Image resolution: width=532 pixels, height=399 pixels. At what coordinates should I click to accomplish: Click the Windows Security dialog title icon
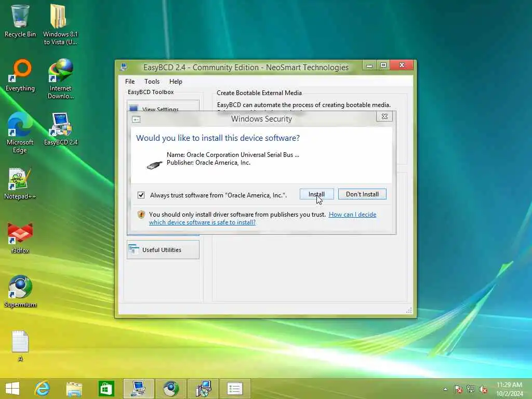(136, 119)
